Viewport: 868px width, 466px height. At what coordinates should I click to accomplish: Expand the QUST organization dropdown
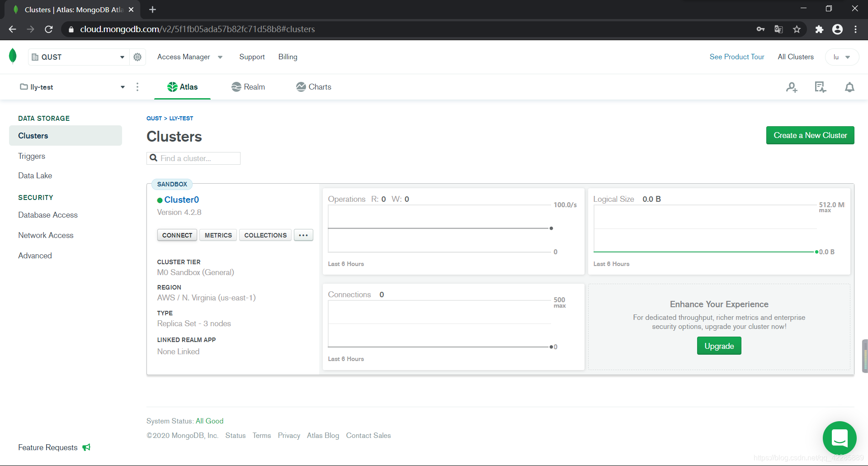[x=79, y=57]
